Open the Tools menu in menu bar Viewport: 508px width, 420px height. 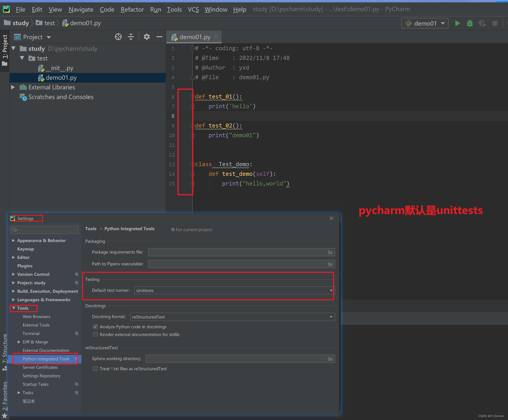tap(174, 9)
